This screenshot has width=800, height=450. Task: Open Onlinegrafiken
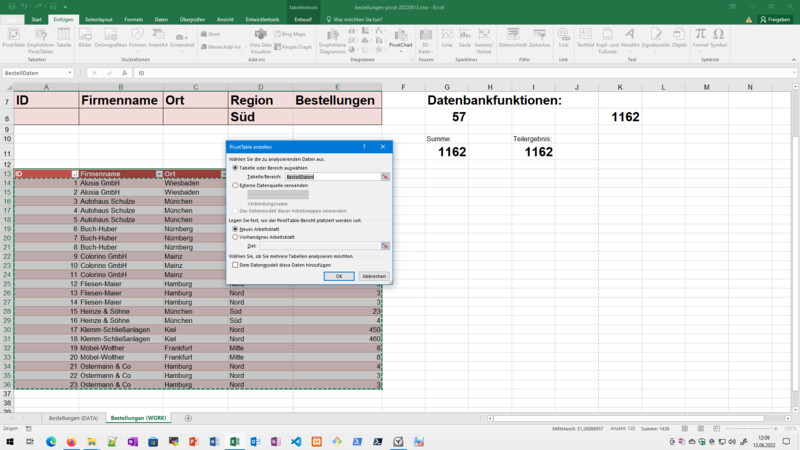tap(111, 38)
